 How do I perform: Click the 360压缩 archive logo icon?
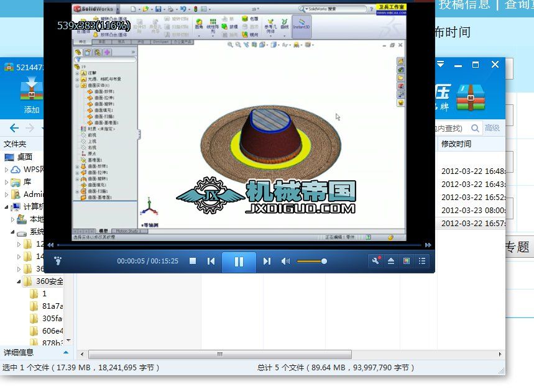coord(471,98)
